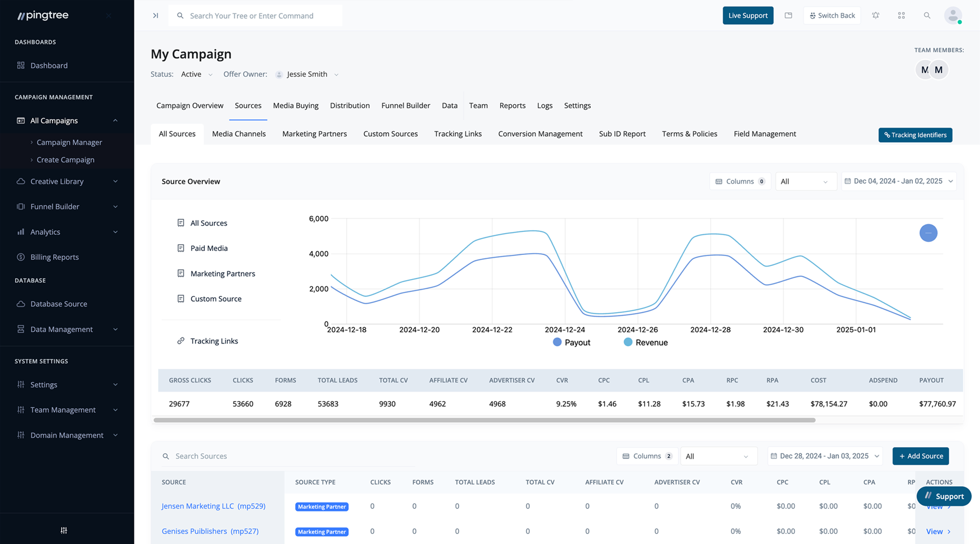Click the sliders icon at sidebar bottom
Viewport: 980px width, 544px height.
[64, 530]
